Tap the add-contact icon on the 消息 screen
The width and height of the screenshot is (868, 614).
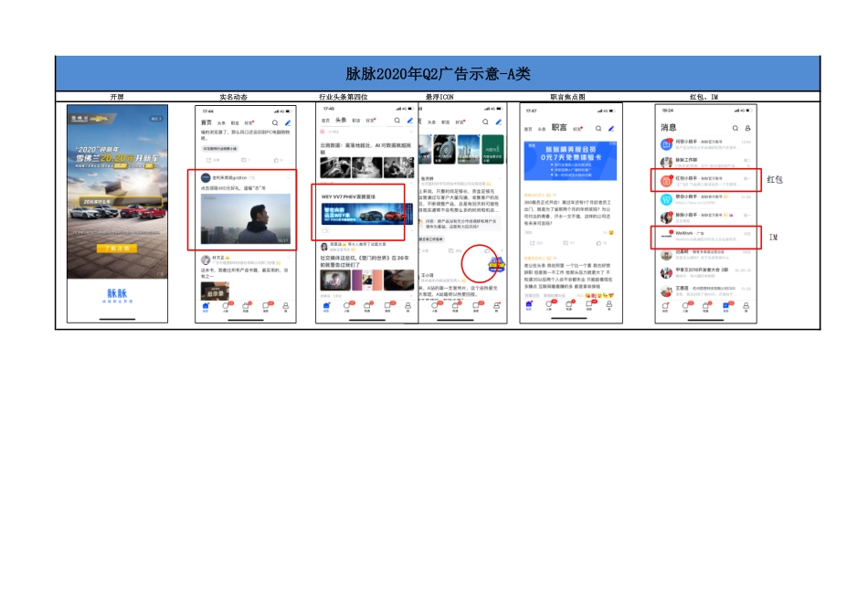pos(746,127)
